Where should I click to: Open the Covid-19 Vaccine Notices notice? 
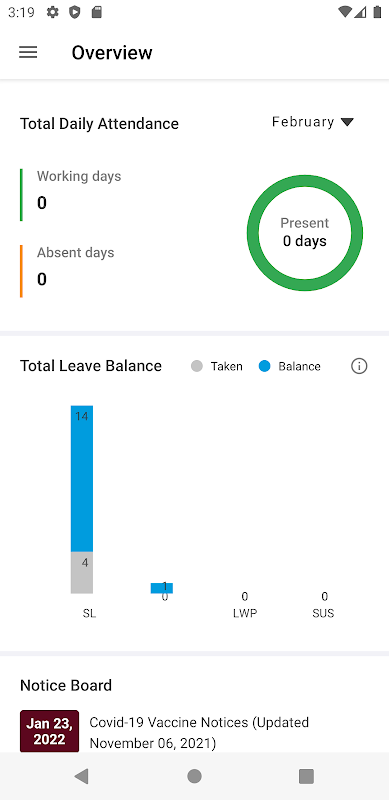click(x=199, y=731)
